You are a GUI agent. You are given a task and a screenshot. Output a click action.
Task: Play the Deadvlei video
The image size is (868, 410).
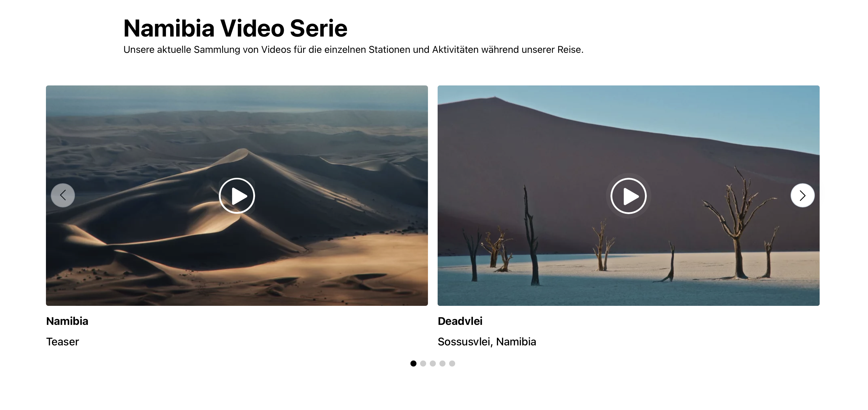(628, 196)
